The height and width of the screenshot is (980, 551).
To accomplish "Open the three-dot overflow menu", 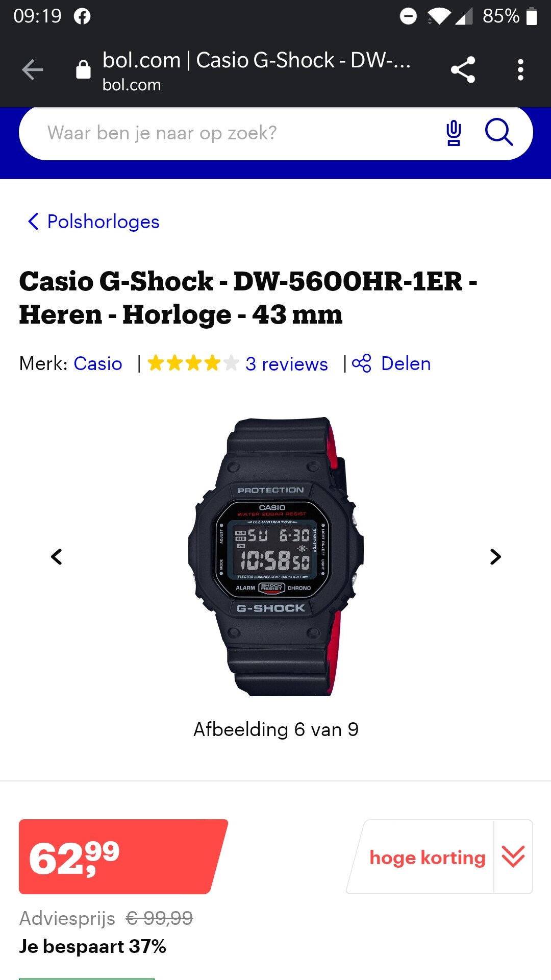I will click(520, 70).
